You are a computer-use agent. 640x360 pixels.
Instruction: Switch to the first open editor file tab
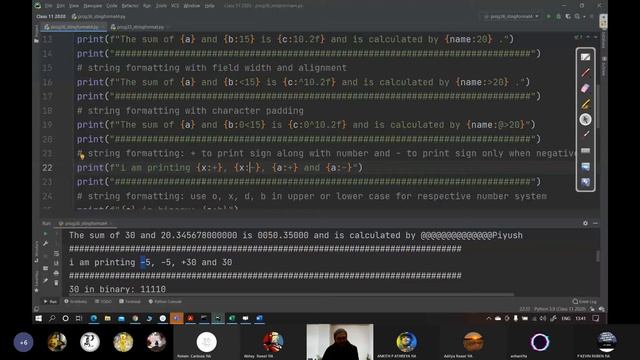pyautogui.click(x=74, y=27)
